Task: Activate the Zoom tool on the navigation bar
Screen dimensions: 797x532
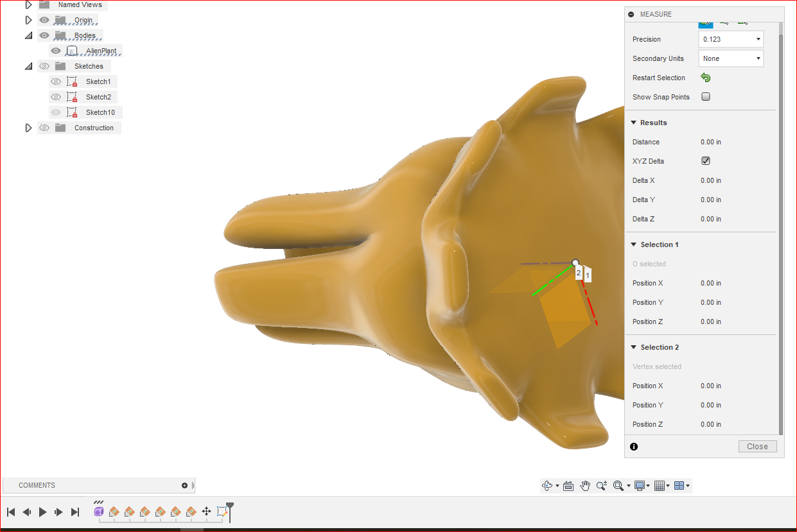Action: [x=601, y=486]
